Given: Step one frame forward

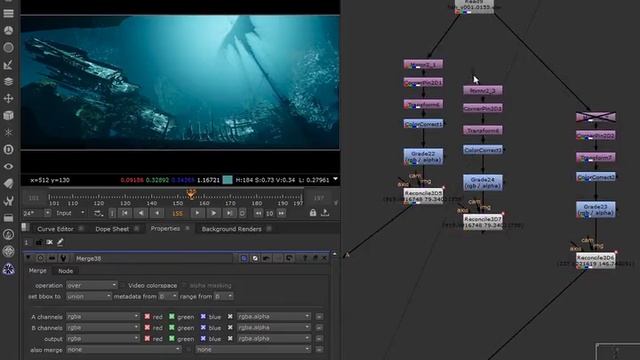Looking at the screenshot, I should (198, 213).
